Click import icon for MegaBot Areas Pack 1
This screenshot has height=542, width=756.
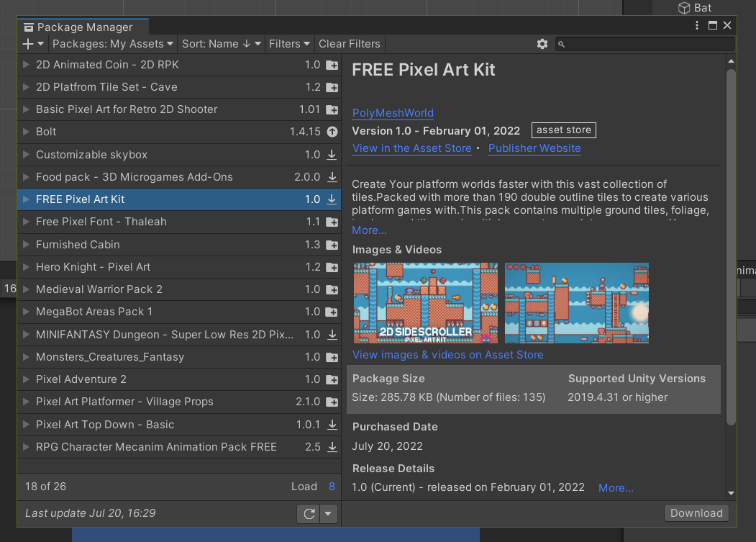[332, 312]
